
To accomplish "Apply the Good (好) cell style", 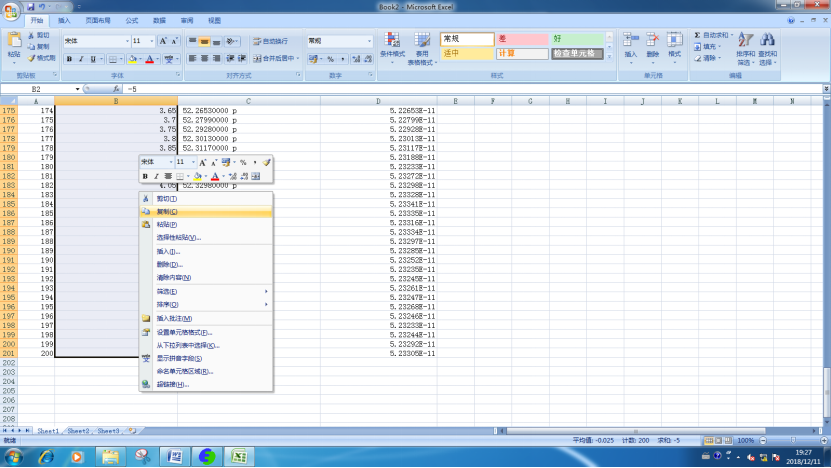I will click(577, 39).
